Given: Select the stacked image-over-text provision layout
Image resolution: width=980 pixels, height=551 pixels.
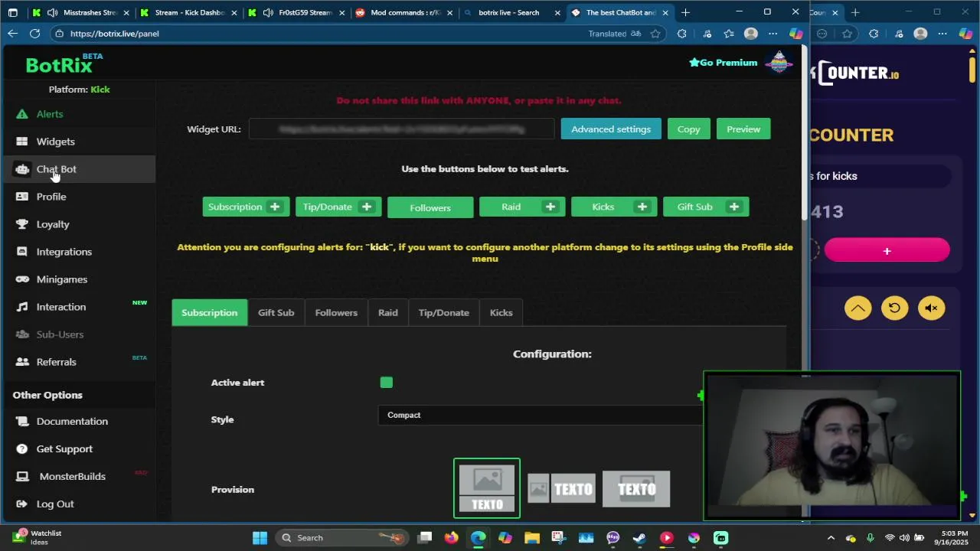Looking at the screenshot, I should (487, 488).
